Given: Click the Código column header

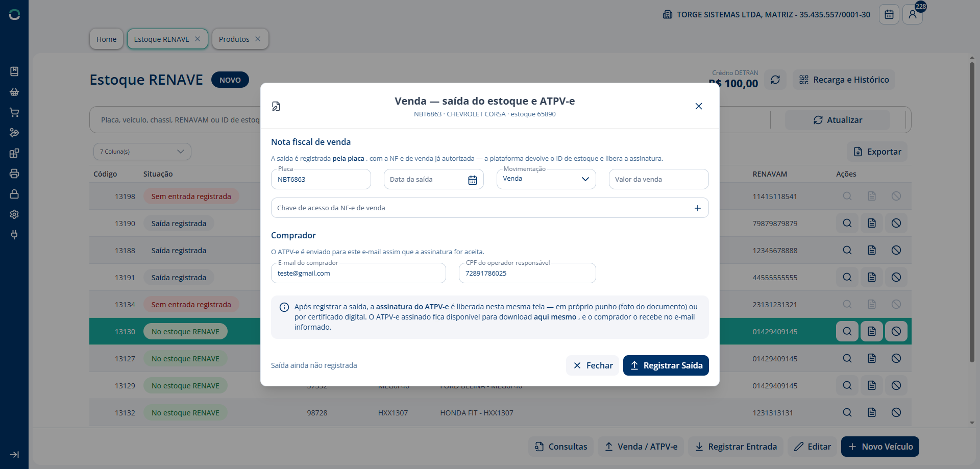Looking at the screenshot, I should click(x=105, y=174).
